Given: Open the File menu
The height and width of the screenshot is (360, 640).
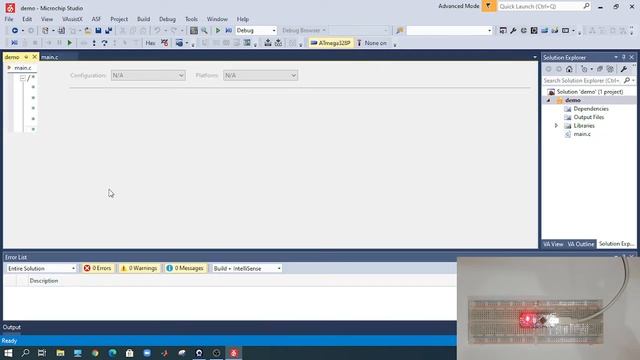Looking at the screenshot, I should 9,19.
